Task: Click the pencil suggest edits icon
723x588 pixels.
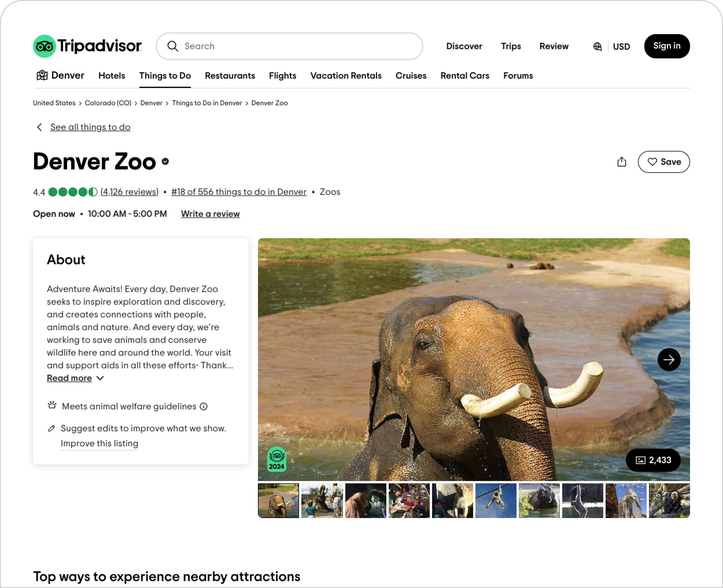Action: 51,428
